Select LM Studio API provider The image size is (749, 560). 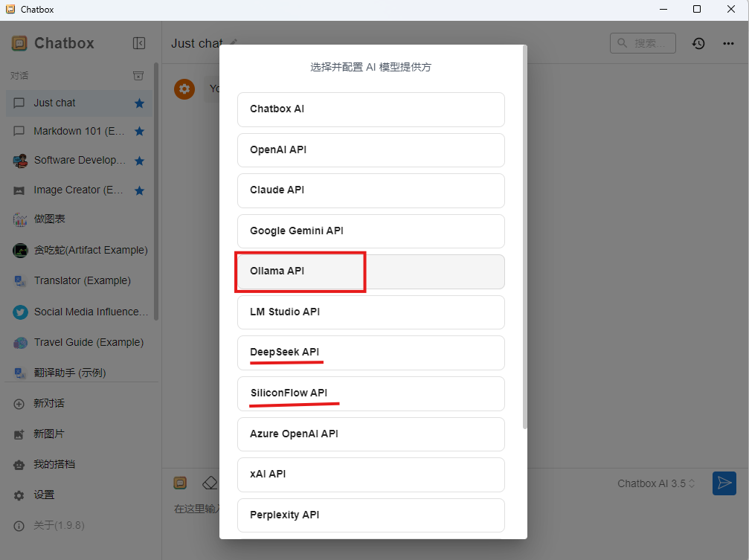click(x=371, y=312)
